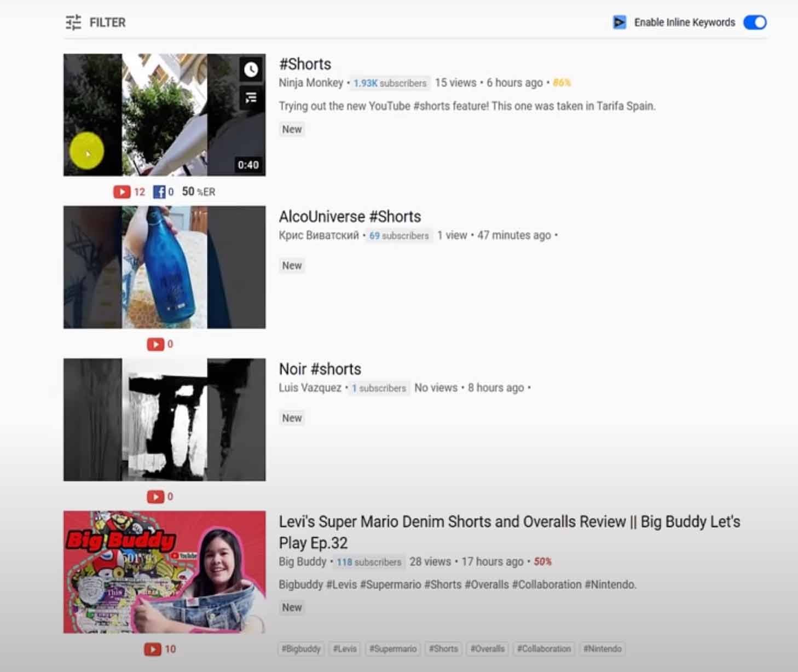Select the #Shorts keyword tag
The width and height of the screenshot is (798, 672).
pos(443,649)
